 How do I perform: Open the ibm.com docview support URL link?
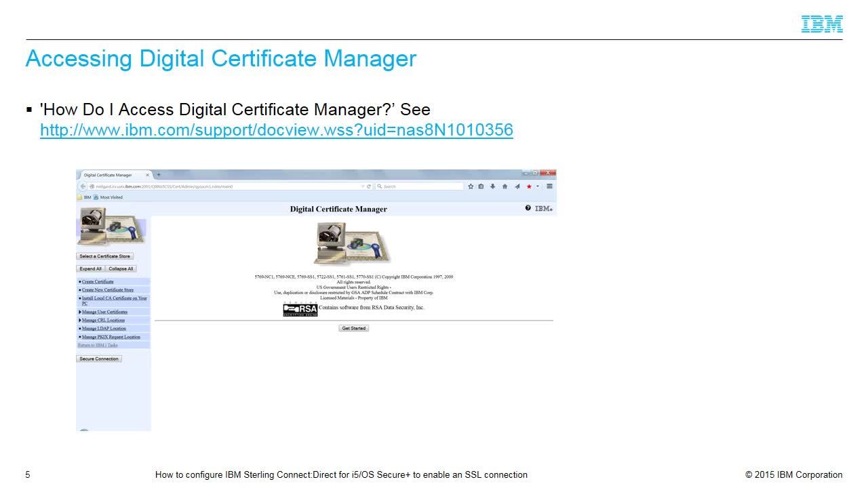point(277,130)
